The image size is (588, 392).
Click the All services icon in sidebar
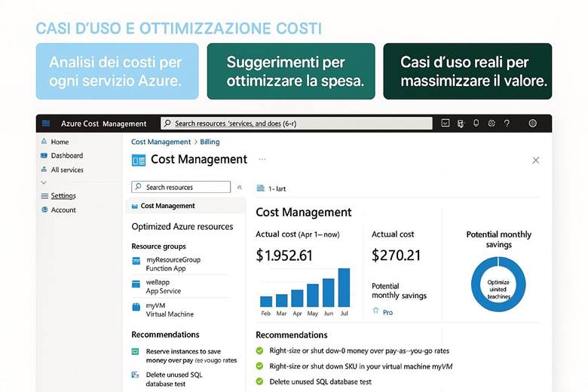pyautogui.click(x=44, y=170)
